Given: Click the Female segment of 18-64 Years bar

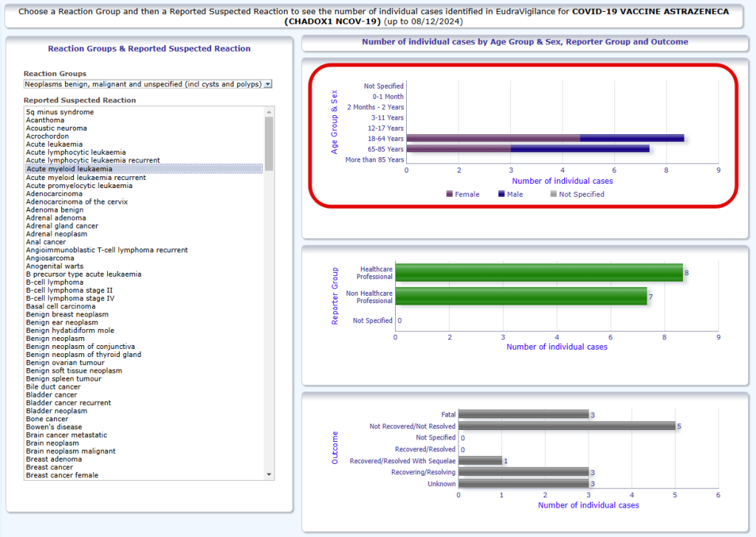Looking at the screenshot, I should coord(493,138).
